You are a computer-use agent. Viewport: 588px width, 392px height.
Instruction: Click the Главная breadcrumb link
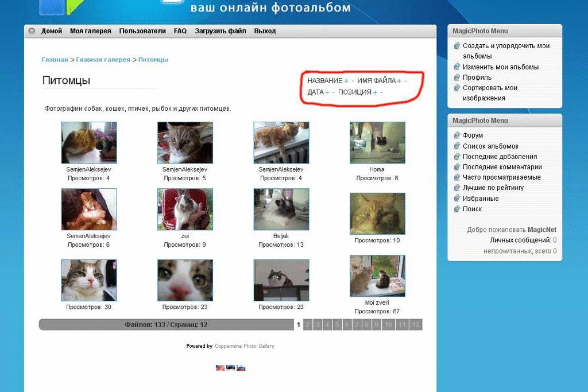click(x=55, y=60)
